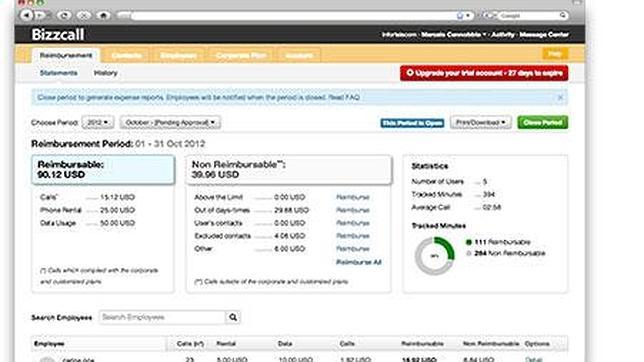Select the Reimbursable 90.12 USD card
The width and height of the screenshot is (644, 362).
coord(103,170)
